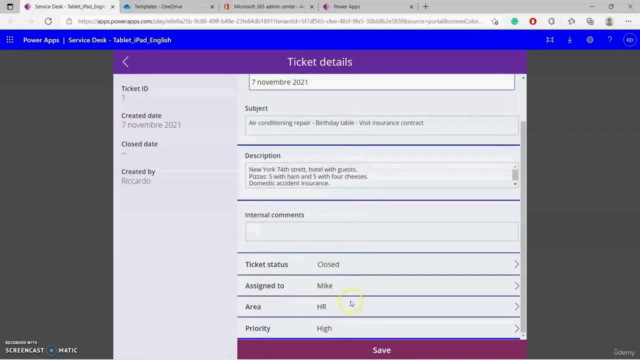
Task: Click the form's vertical scrollbar thumb
Action: [523, 227]
